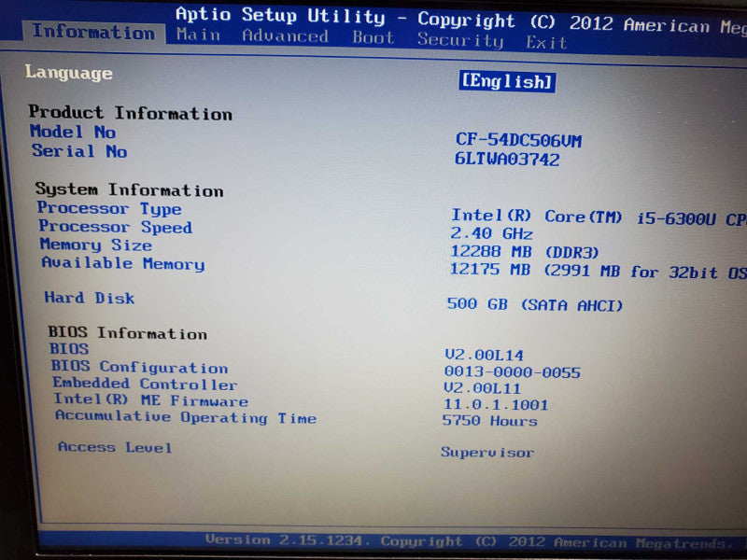Click the 12288 MB (DDR3) value
Screen dimensions: 747x560
pyautogui.click(x=524, y=251)
